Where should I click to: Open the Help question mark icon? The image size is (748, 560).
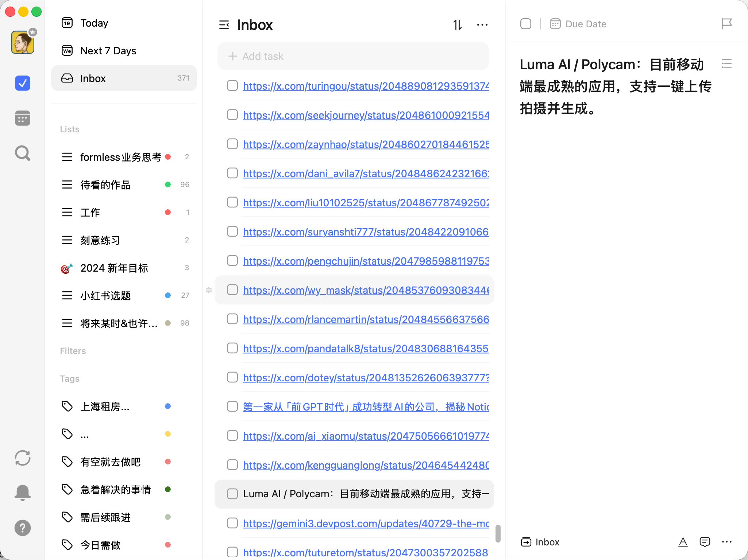(x=23, y=528)
